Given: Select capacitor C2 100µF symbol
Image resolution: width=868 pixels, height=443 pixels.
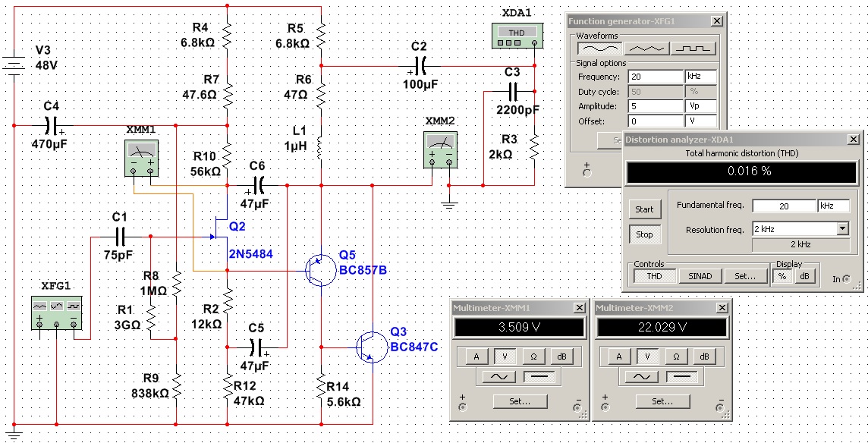Looking at the screenshot, I should (420, 67).
